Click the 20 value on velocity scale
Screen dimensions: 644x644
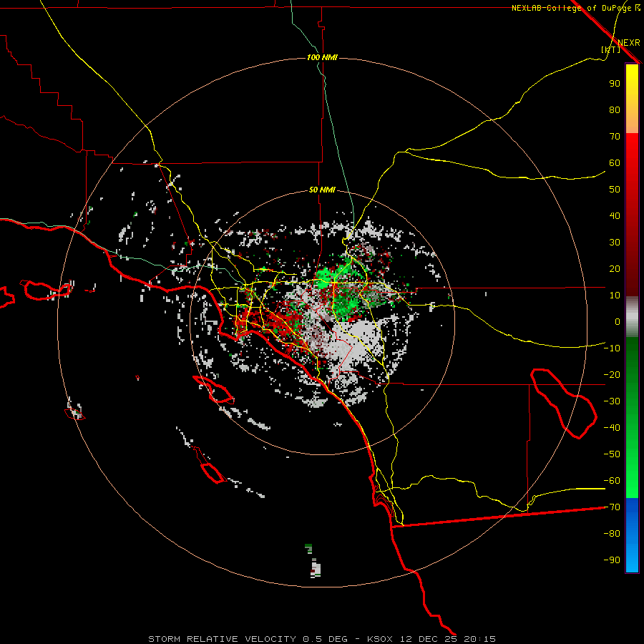coord(615,268)
